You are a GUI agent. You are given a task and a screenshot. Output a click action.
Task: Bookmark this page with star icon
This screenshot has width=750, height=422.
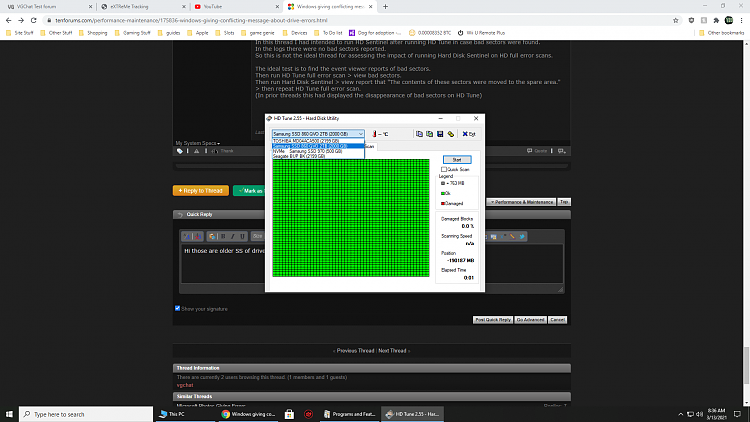pos(675,21)
